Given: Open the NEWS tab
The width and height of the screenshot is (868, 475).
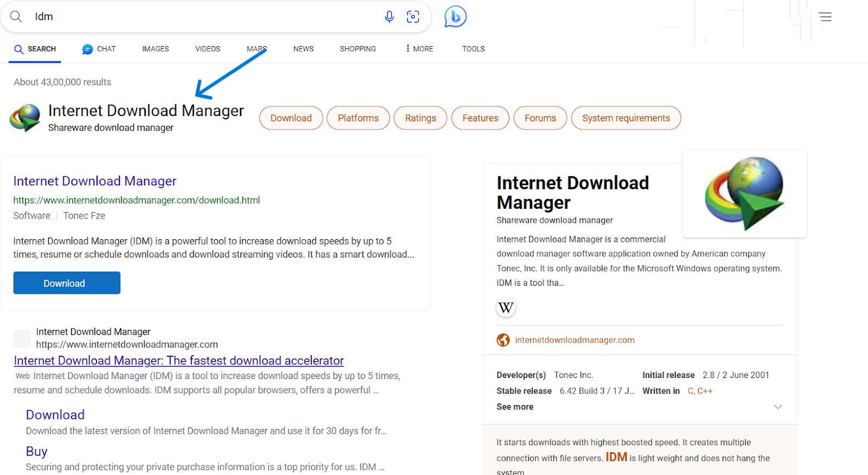Looking at the screenshot, I should point(303,49).
